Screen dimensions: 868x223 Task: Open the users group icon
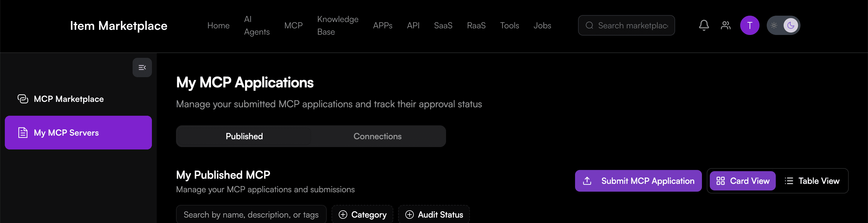[725, 25]
